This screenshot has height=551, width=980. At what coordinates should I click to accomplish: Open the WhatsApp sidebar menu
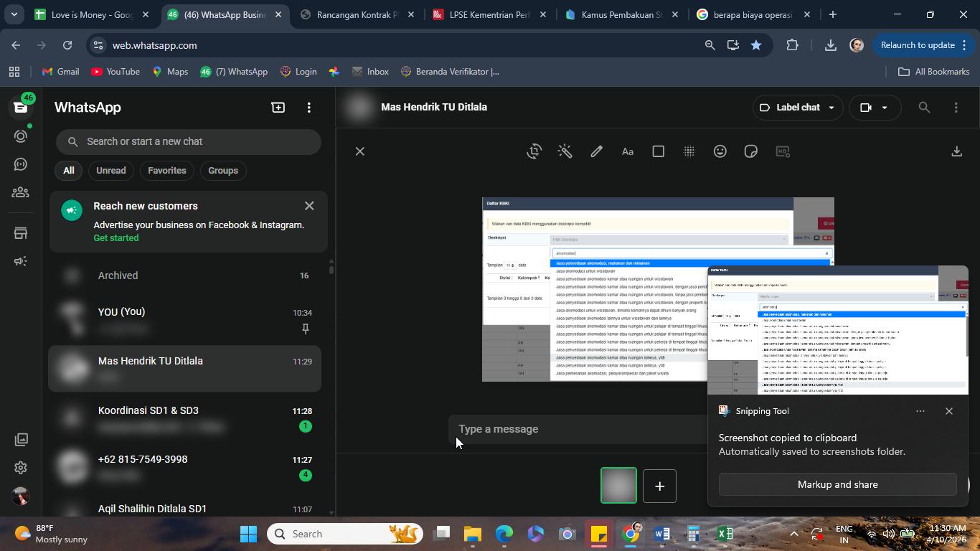point(309,108)
